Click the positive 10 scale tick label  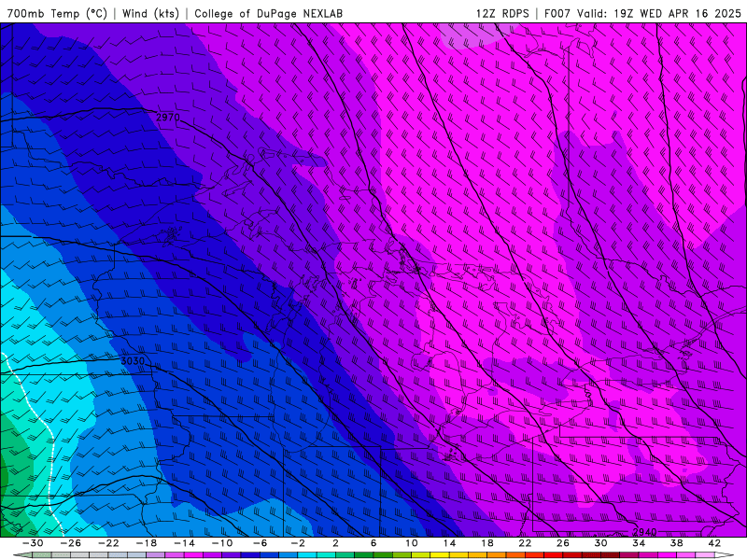click(x=412, y=543)
